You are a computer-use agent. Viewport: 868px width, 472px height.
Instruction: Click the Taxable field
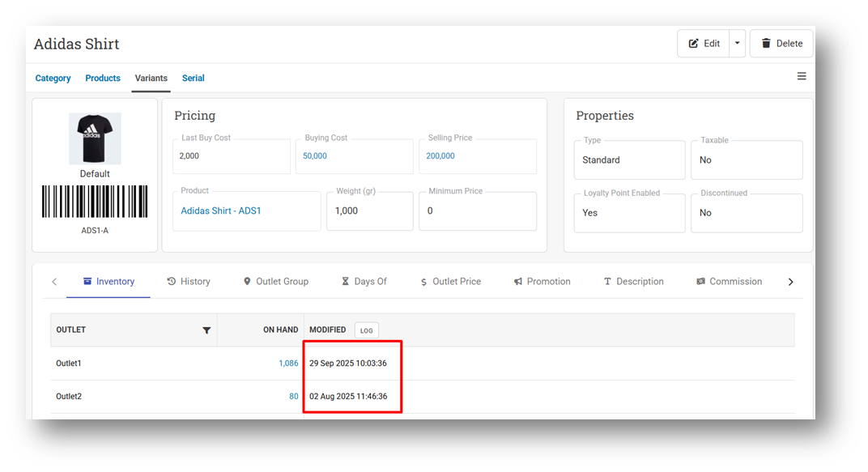(x=747, y=160)
